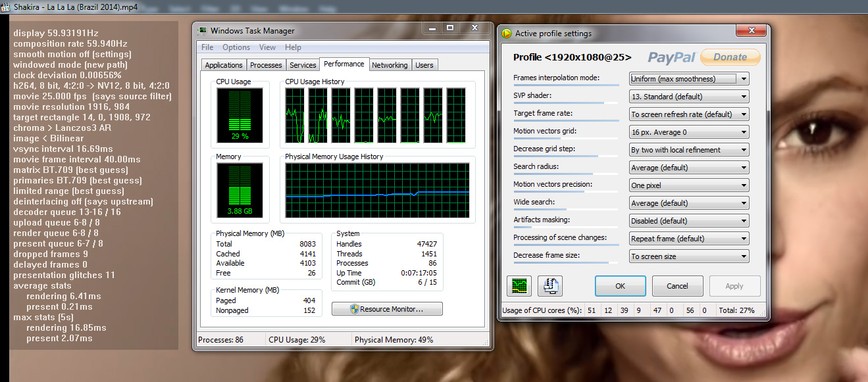Image resolution: width=868 pixels, height=382 pixels.
Task: Open the Options menu in Task Manager
Action: (x=236, y=47)
